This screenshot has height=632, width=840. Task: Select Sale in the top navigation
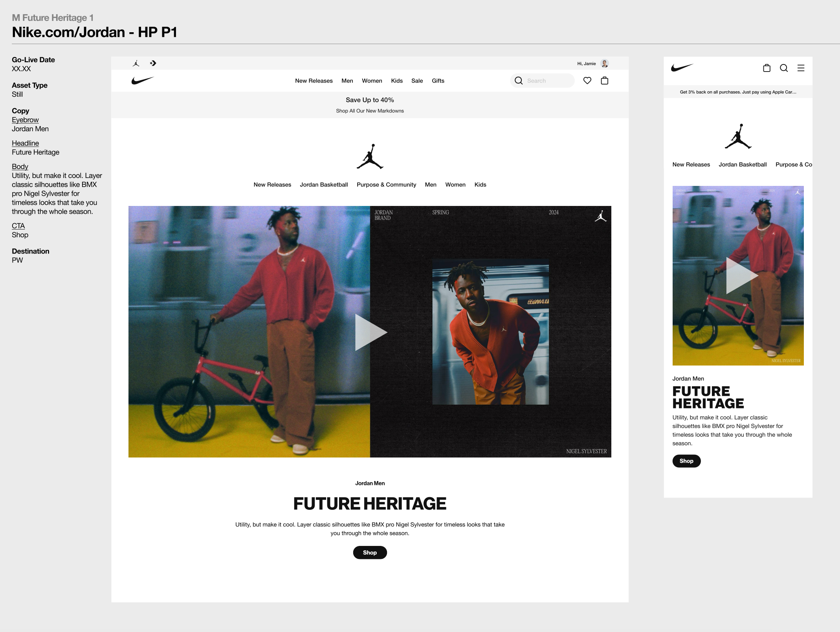[417, 81]
